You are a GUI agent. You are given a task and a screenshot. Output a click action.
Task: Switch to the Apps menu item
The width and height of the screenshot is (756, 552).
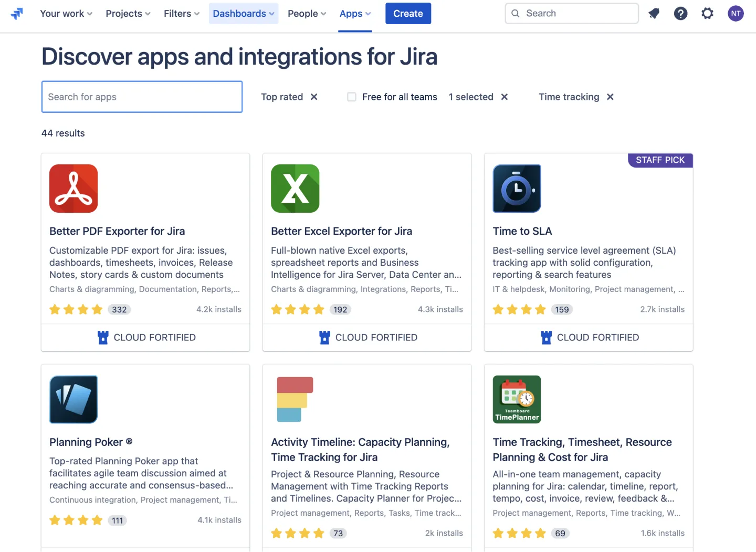(355, 13)
